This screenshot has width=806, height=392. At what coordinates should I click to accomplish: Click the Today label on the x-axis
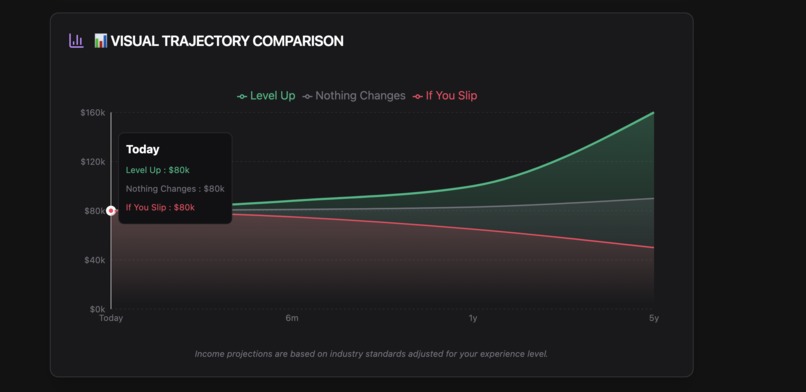point(111,318)
